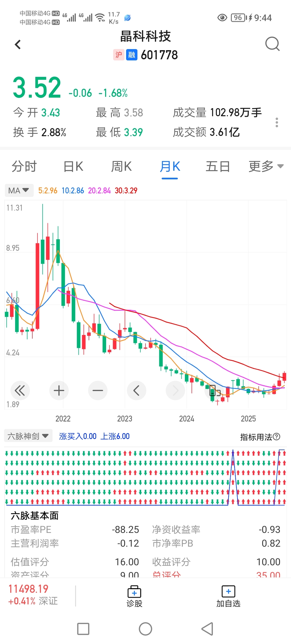Toggle landscape chart rotate icon
Screen dimensions: 291x644
(215, 390)
